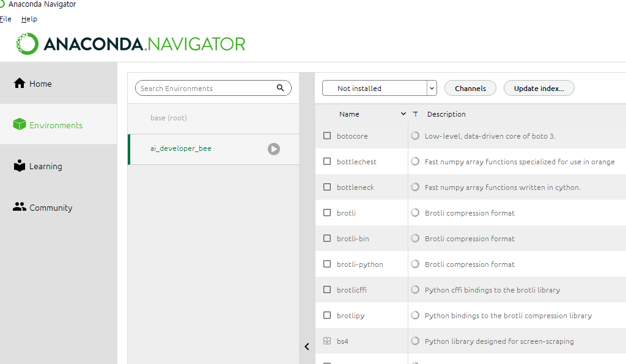This screenshot has width=626, height=364.
Task: Click the Channels button
Action: 470,88
